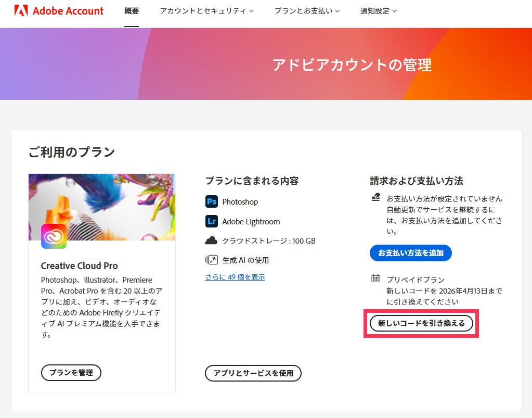Click the Creative Cloud app icon
The width and height of the screenshot is (532, 418).
pyautogui.click(x=54, y=236)
